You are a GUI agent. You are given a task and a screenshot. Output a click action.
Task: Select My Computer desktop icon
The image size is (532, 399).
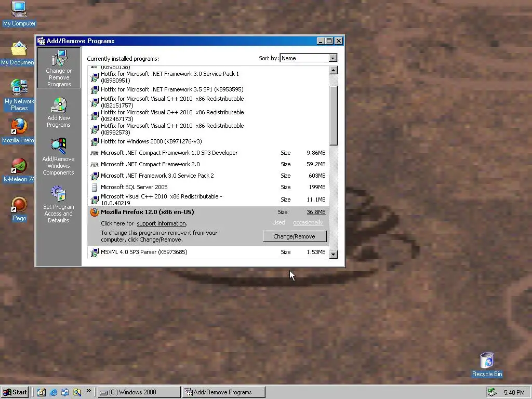(x=19, y=14)
